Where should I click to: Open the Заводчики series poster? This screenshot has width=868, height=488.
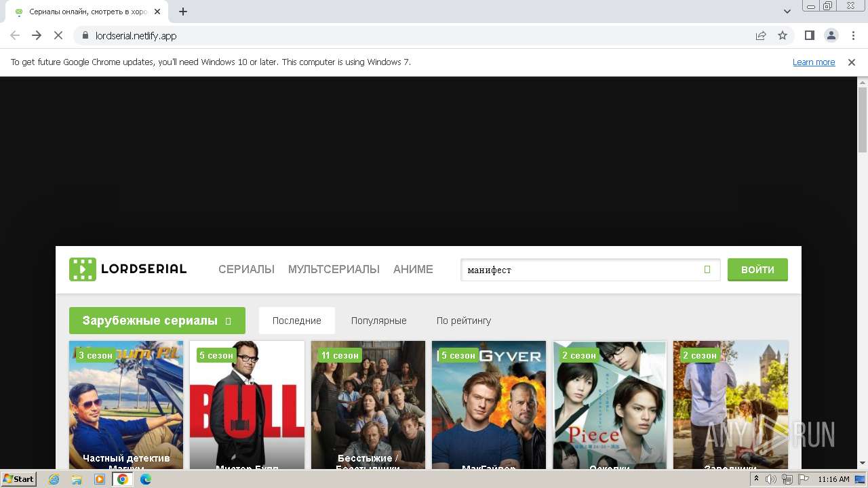731,405
